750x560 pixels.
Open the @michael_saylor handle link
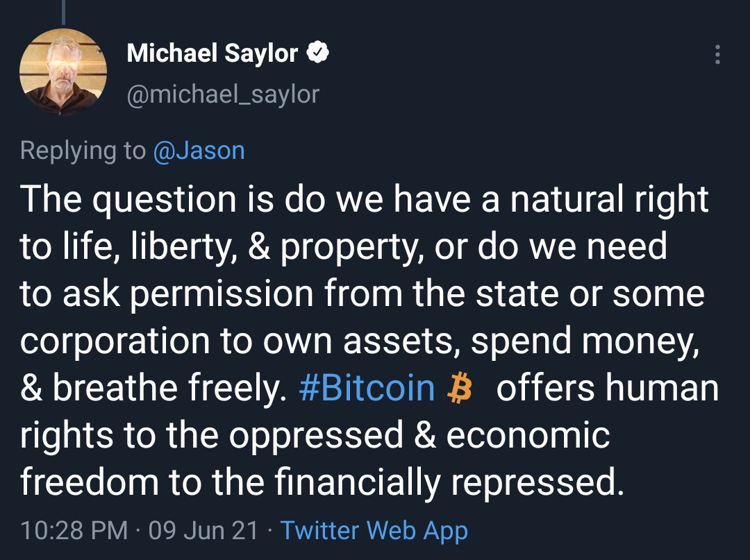click(x=223, y=94)
